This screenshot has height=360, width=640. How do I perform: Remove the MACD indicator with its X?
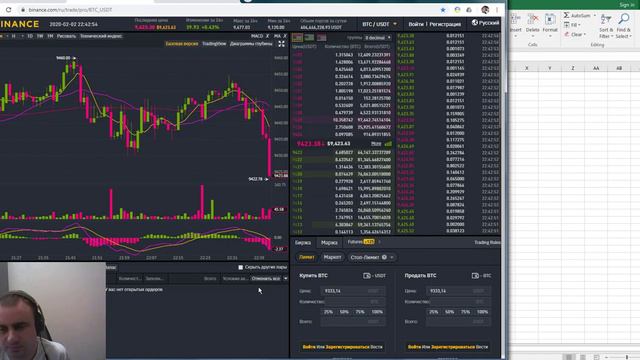coord(268,36)
